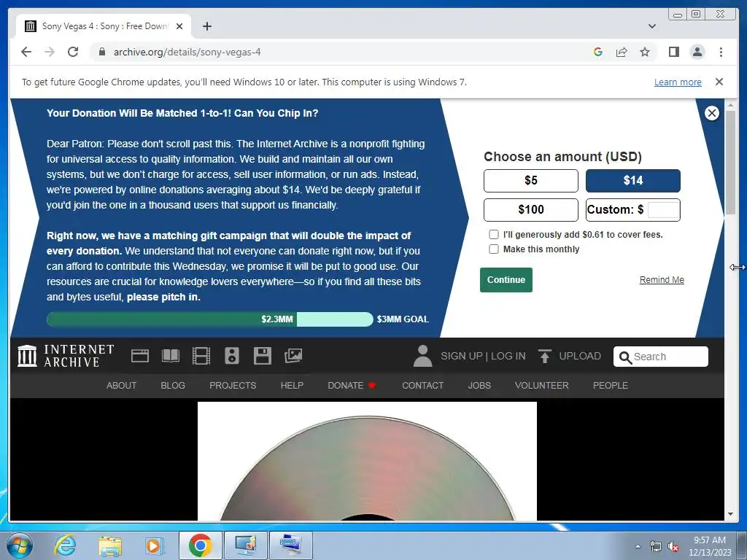The width and height of the screenshot is (747, 560).
Task: Close the donation banner
Action: (x=712, y=113)
